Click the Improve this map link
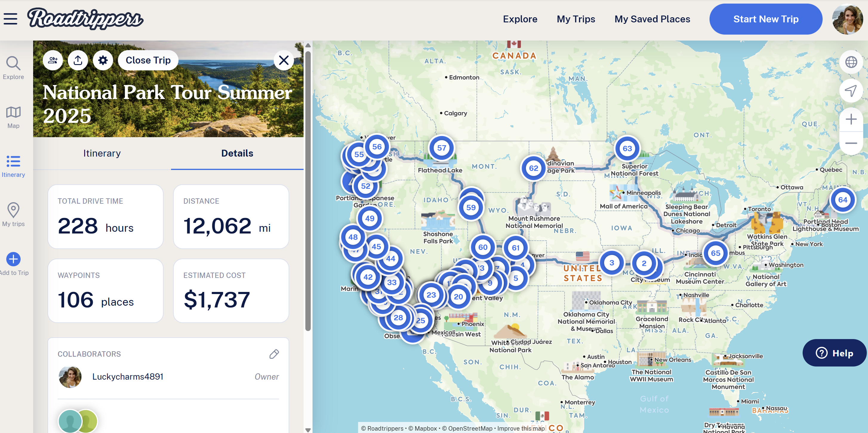Viewport: 868px width, 433px height. [521, 428]
